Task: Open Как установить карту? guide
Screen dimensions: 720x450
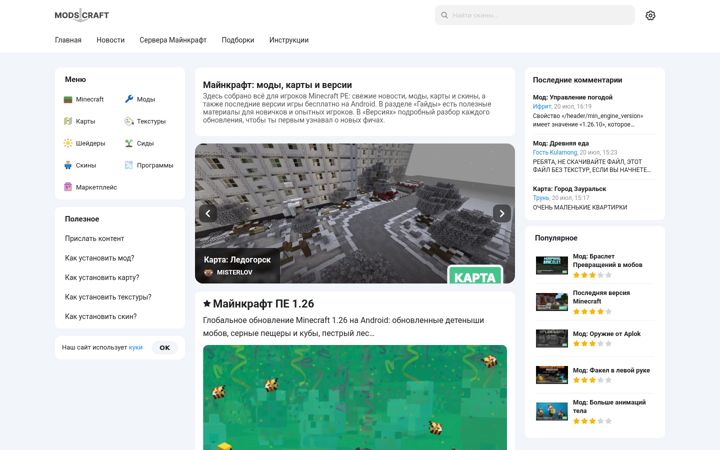Action: point(102,277)
